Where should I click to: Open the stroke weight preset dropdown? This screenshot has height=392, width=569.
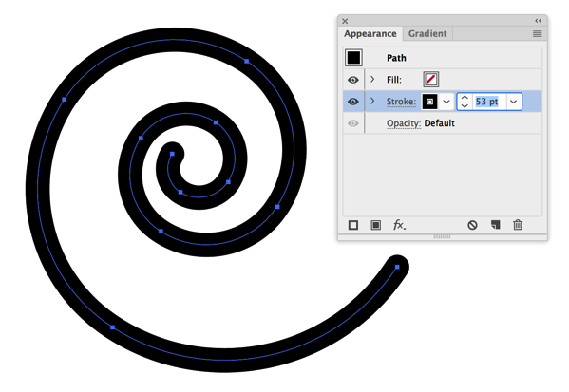click(x=514, y=102)
